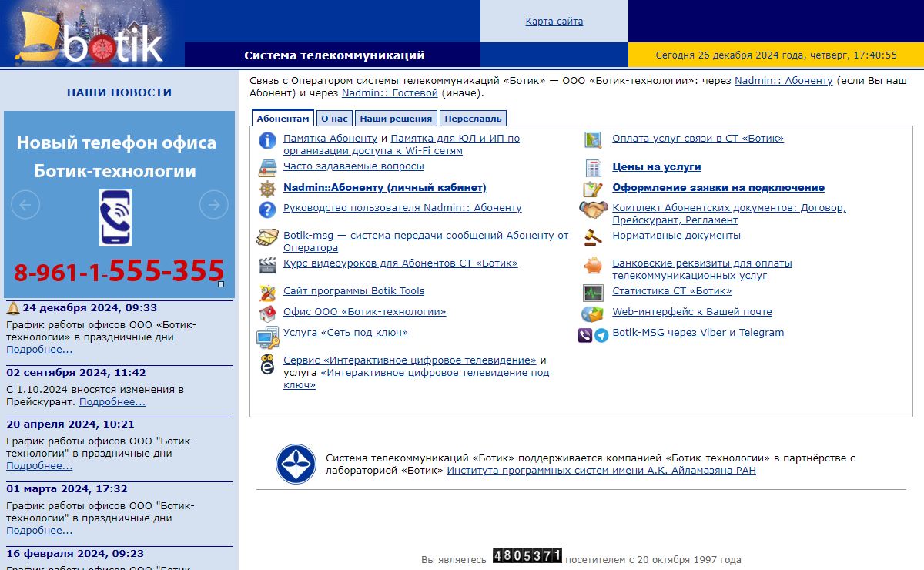The image size is (924, 570).
Task: Click the piggy bank icon for Банковские реквизиты
Action: [593, 265]
